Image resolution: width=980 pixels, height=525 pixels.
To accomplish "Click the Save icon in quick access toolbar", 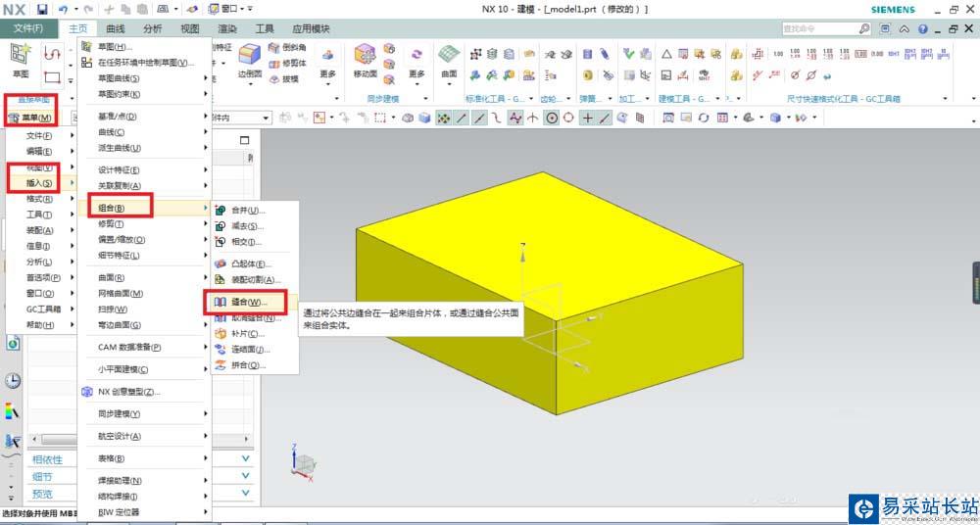I will pyautogui.click(x=42, y=10).
